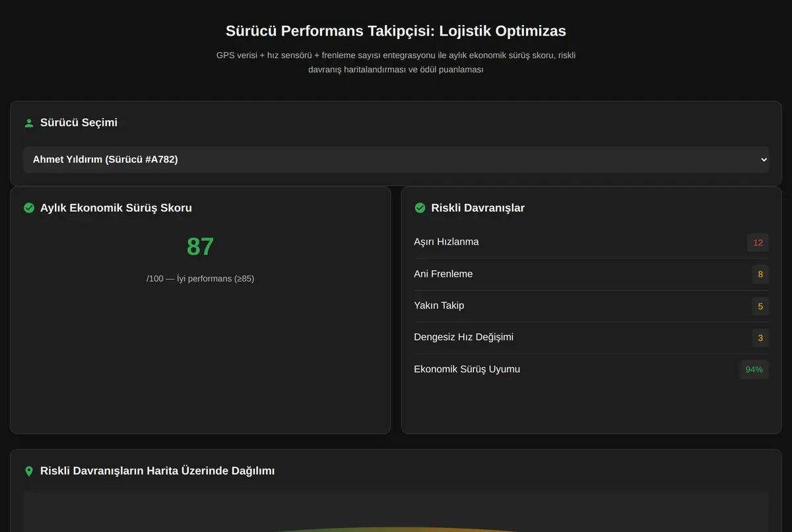Click 'Riskli Davranışların Harita Üzerinde Dağılımı' heading
The image size is (792, 532).
pos(158,471)
